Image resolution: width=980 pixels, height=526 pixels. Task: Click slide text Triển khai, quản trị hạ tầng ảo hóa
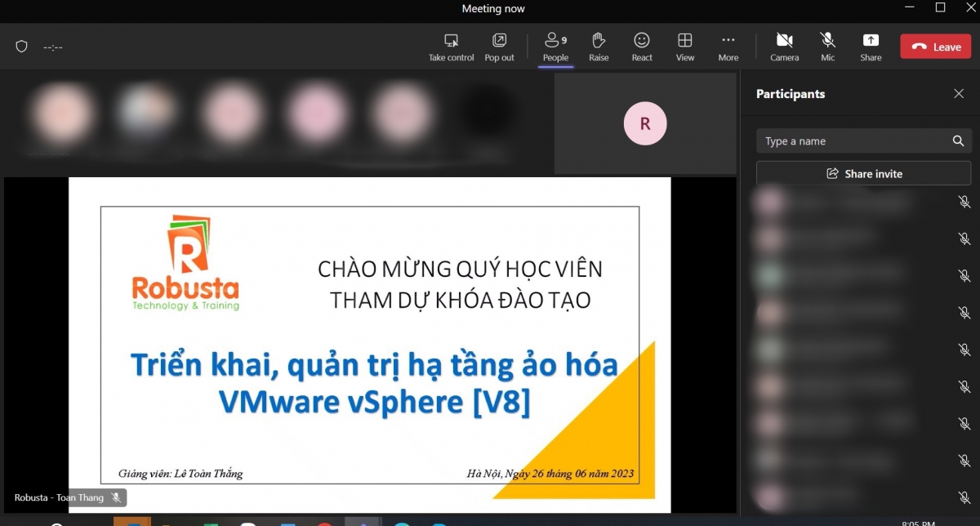pos(374,364)
